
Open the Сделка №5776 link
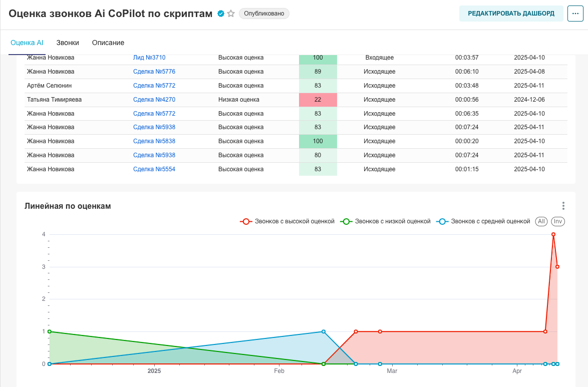[154, 72]
